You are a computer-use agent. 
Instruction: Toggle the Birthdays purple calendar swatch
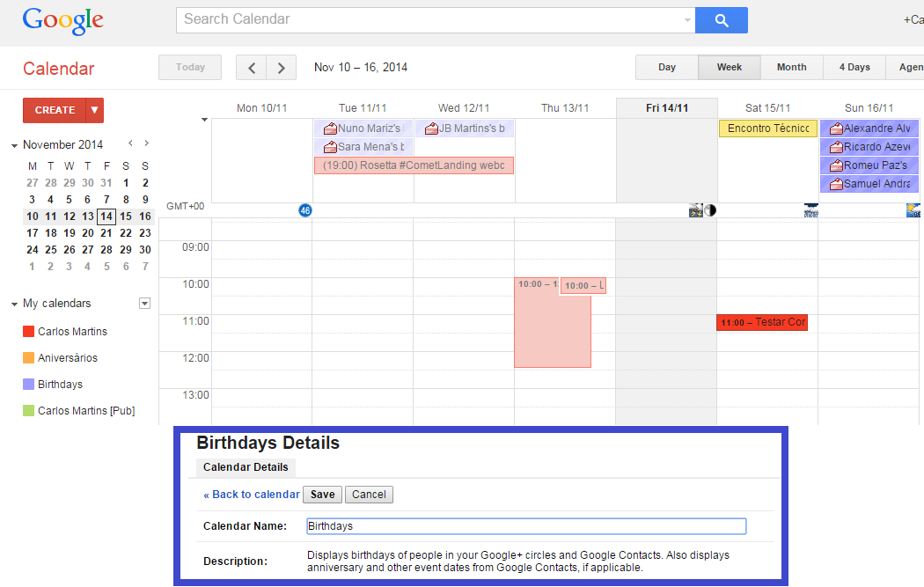[28, 385]
